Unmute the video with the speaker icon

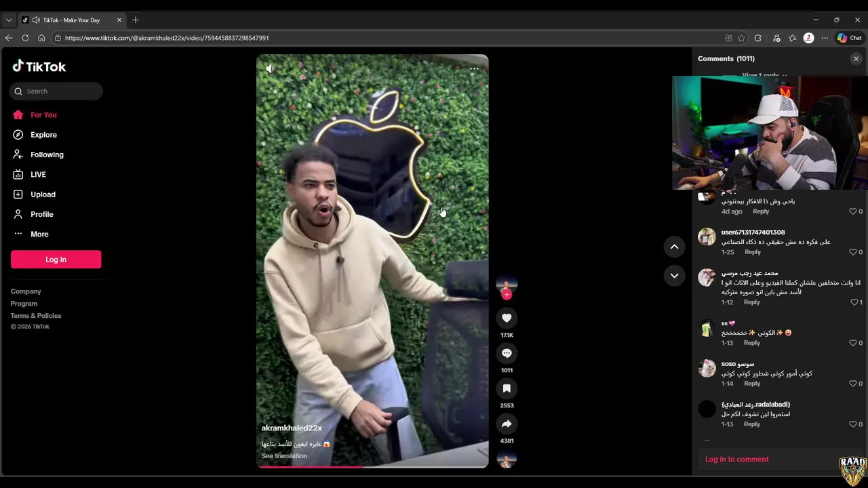pos(270,68)
